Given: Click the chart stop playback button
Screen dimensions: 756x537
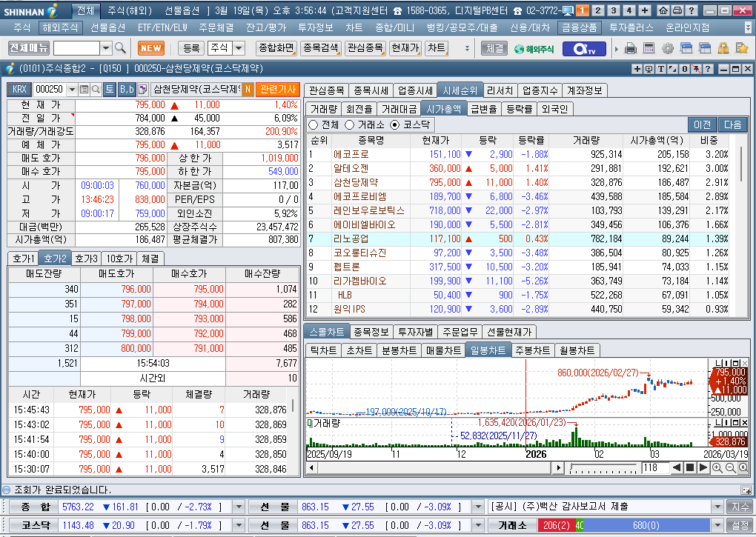Looking at the screenshot, I should (690, 467).
